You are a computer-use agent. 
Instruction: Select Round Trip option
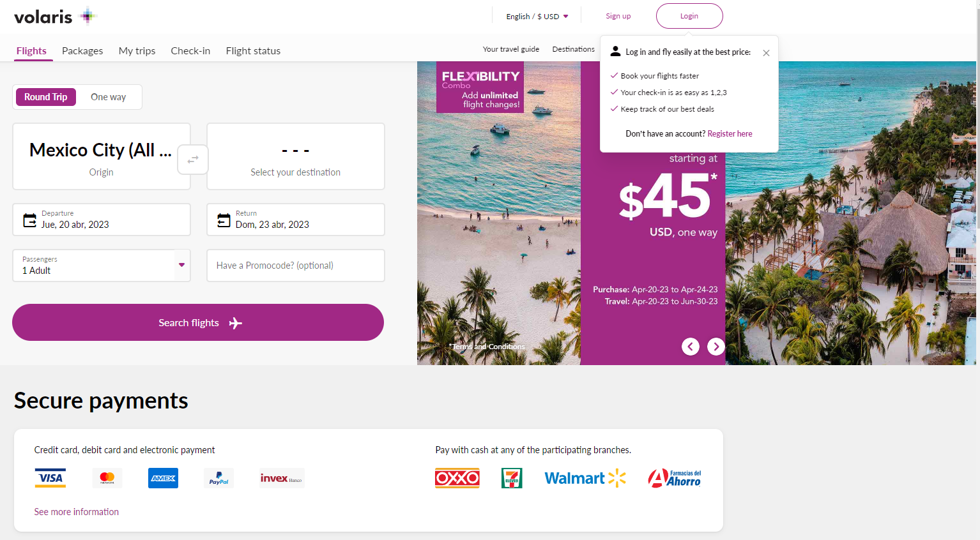pyautogui.click(x=46, y=97)
